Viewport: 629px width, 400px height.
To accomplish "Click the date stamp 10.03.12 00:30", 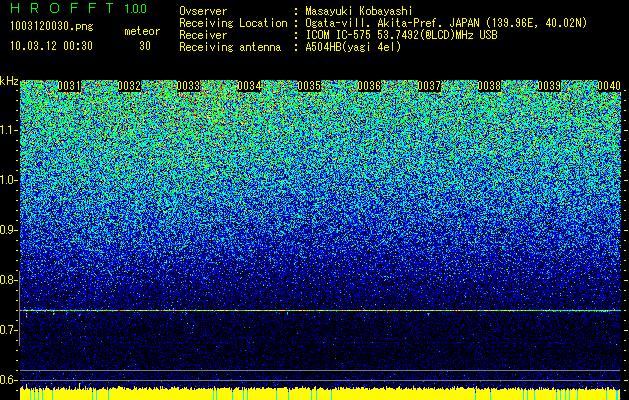I will (x=51, y=46).
